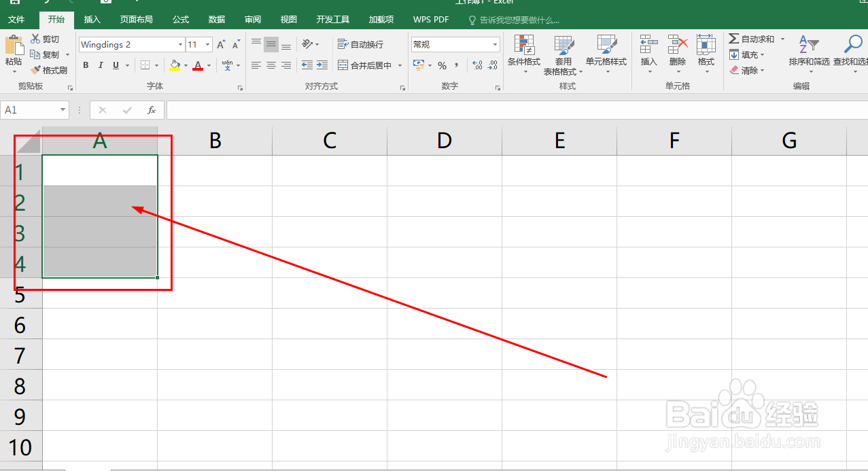
Task: Open Format as Table (套用表格格式) menu
Action: coord(563,54)
